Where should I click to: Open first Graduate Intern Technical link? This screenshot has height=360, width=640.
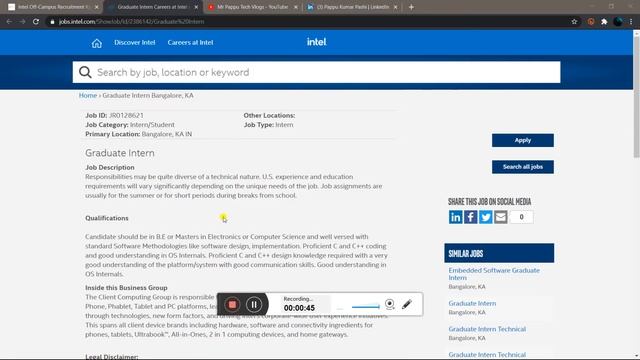coord(487,329)
